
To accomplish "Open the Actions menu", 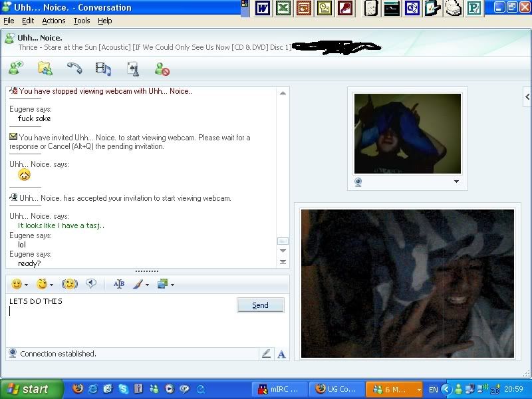I will click(54, 21).
